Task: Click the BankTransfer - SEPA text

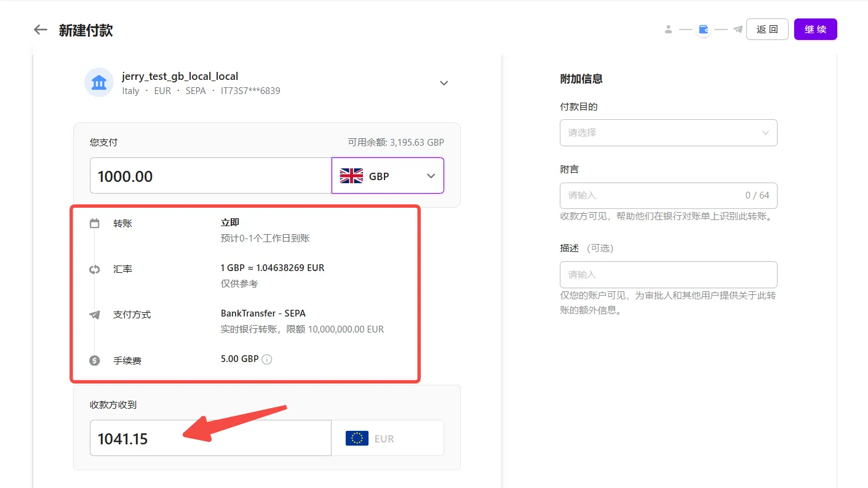Action: 263,313
